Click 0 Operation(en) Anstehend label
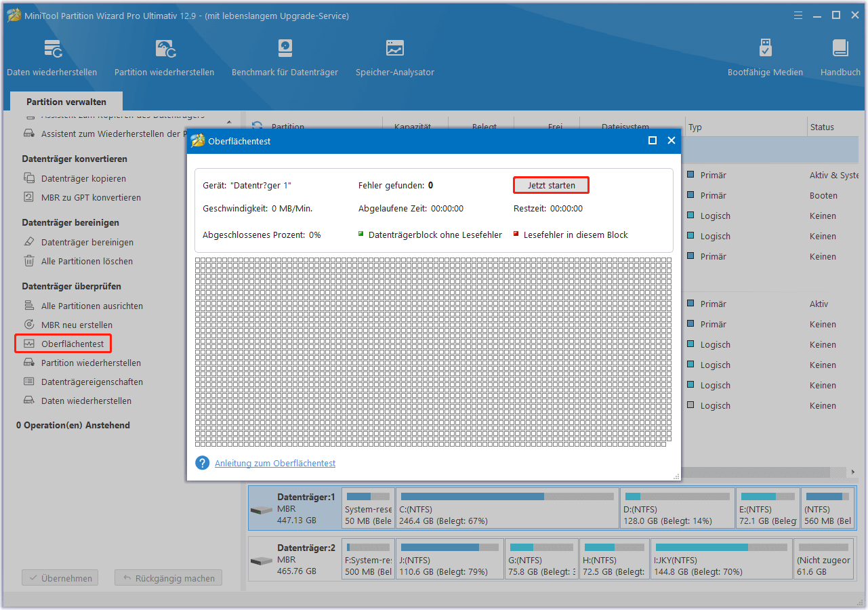The height and width of the screenshot is (610, 868). pos(73,425)
